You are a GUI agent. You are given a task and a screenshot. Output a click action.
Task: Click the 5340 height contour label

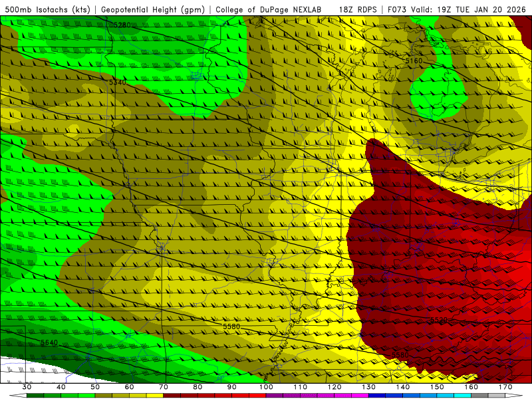118,82
